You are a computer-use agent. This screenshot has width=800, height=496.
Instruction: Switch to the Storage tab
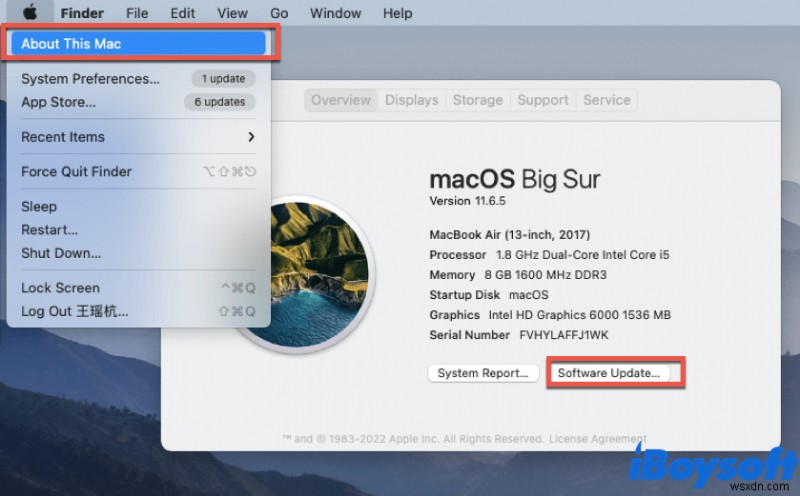pos(478,100)
